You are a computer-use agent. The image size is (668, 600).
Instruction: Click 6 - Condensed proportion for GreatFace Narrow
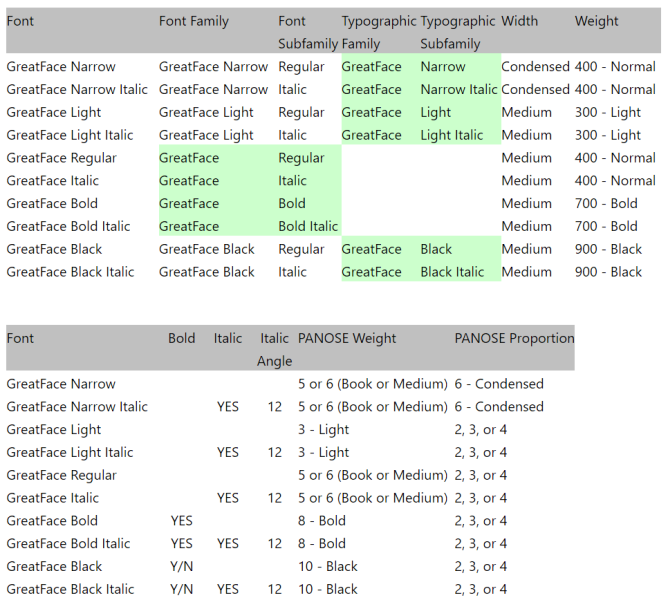[499, 384]
